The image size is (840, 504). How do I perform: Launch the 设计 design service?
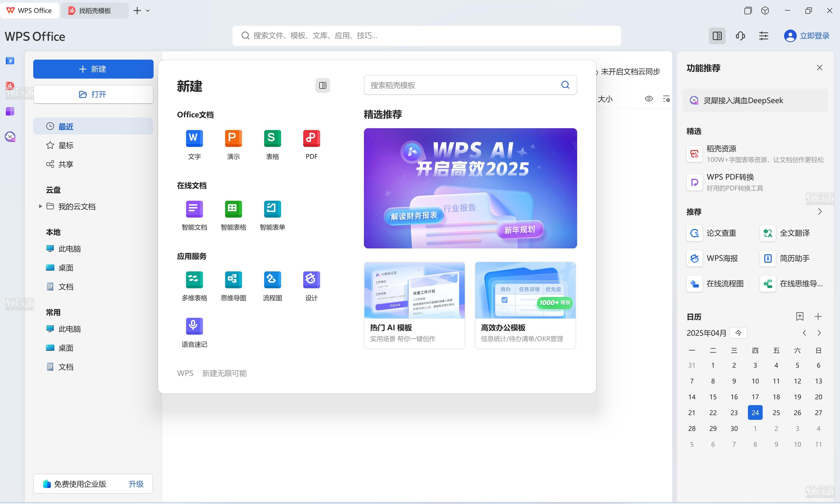311,286
